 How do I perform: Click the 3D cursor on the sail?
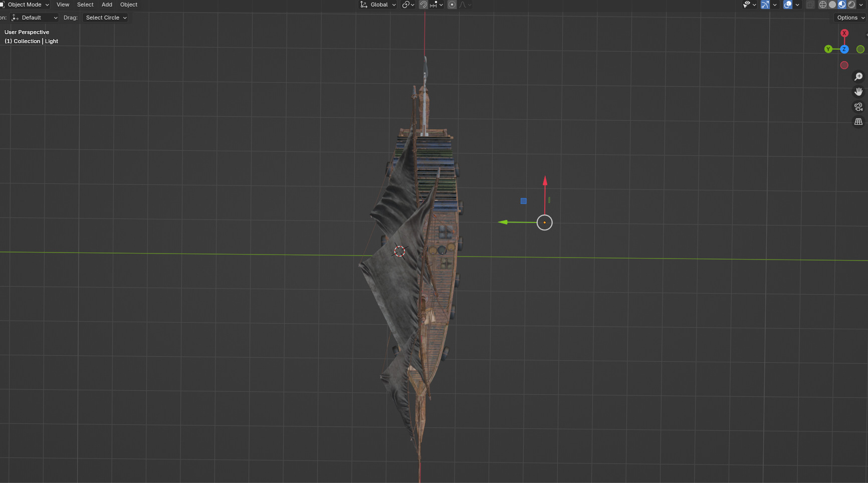pyautogui.click(x=399, y=251)
